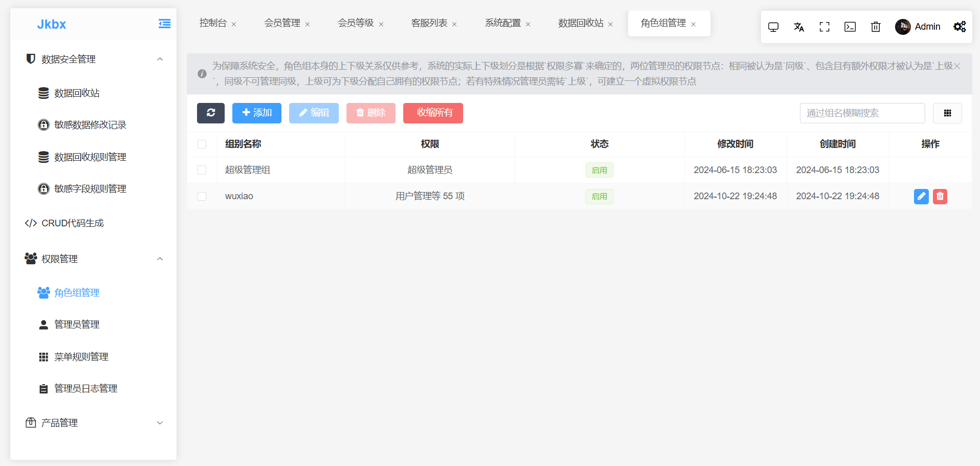The image size is (980, 466).
Task: Collapse the 数据安全管理 menu group
Action: click(160, 59)
